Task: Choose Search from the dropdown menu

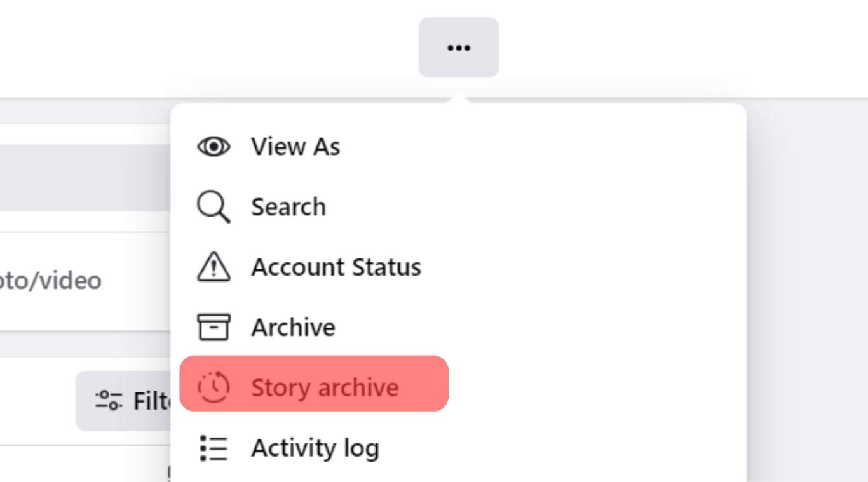Action: 458,207
